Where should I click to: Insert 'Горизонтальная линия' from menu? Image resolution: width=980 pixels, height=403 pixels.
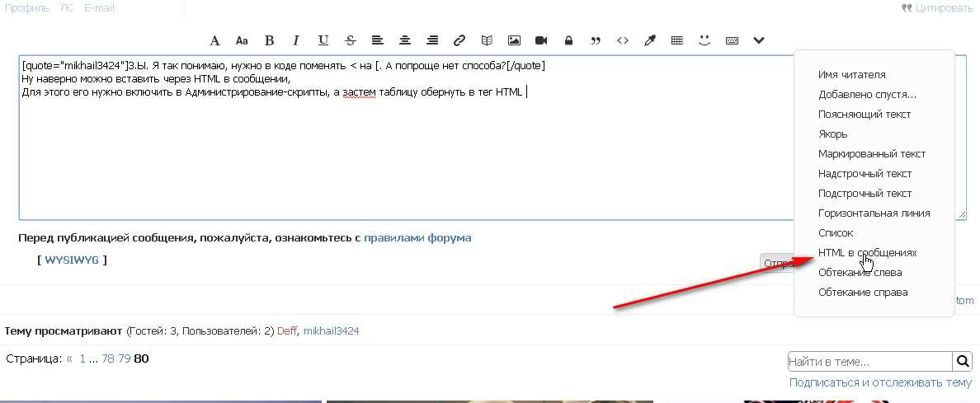pyautogui.click(x=874, y=213)
